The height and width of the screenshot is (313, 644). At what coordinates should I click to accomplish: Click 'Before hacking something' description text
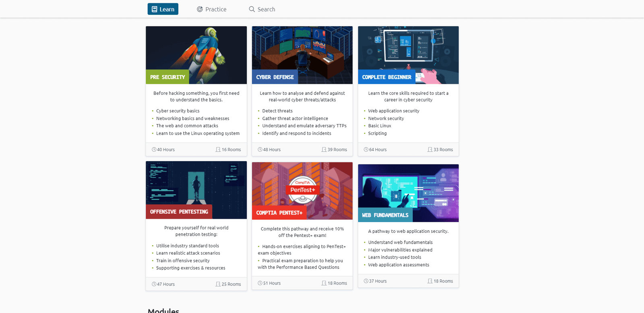point(196,96)
